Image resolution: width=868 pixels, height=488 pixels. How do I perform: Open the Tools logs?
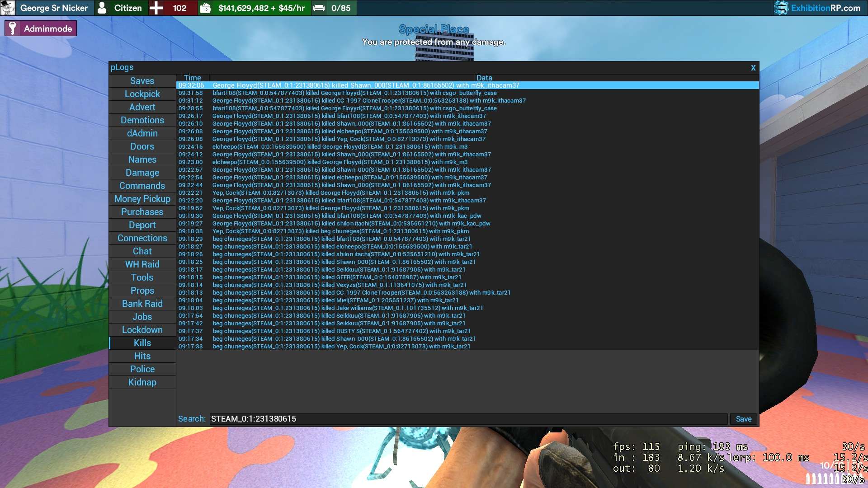pyautogui.click(x=142, y=277)
